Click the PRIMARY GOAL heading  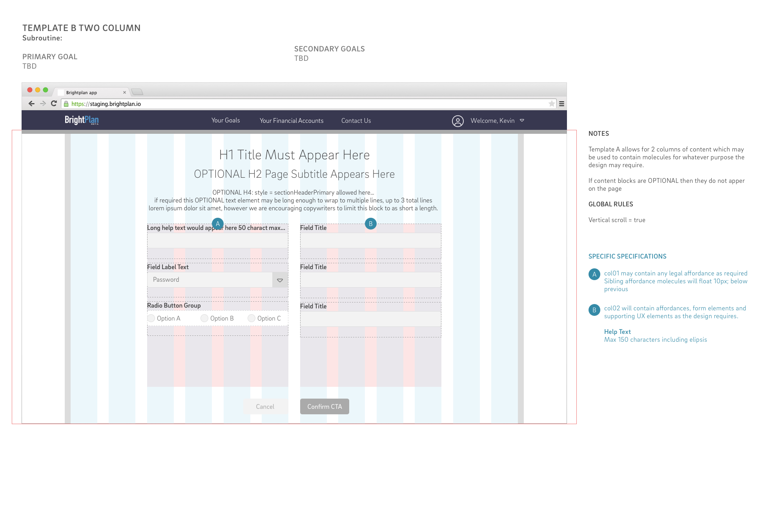point(50,57)
